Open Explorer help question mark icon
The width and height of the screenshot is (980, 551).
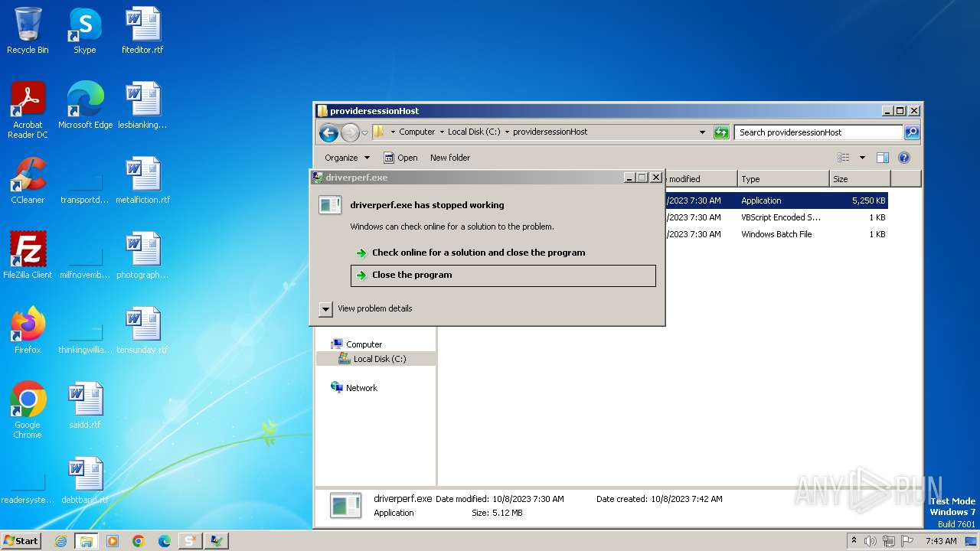pyautogui.click(x=903, y=158)
